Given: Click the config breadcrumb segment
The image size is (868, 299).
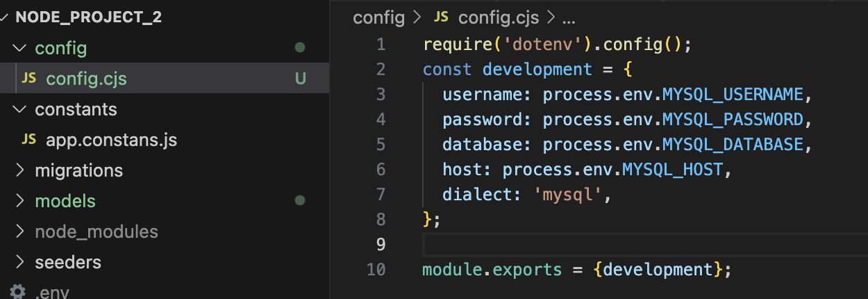Looking at the screenshot, I should [378, 17].
